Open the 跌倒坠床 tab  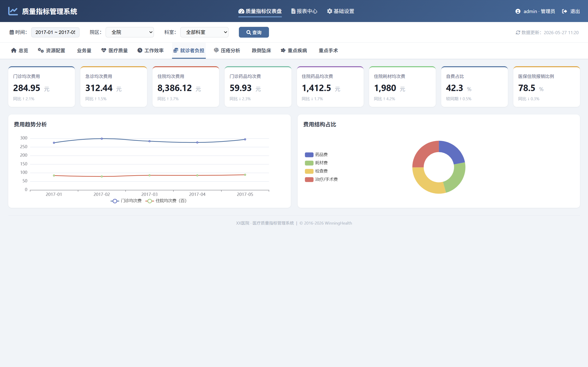[261, 50]
